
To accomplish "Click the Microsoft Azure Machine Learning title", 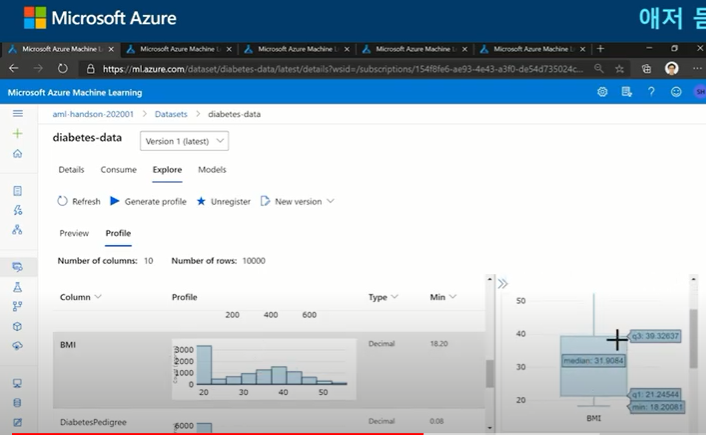I will tap(75, 92).
